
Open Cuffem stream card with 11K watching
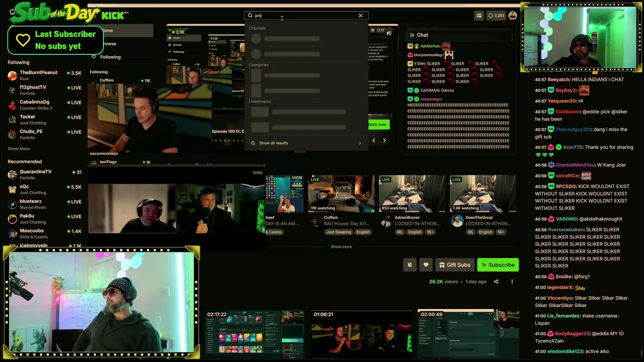341,194
